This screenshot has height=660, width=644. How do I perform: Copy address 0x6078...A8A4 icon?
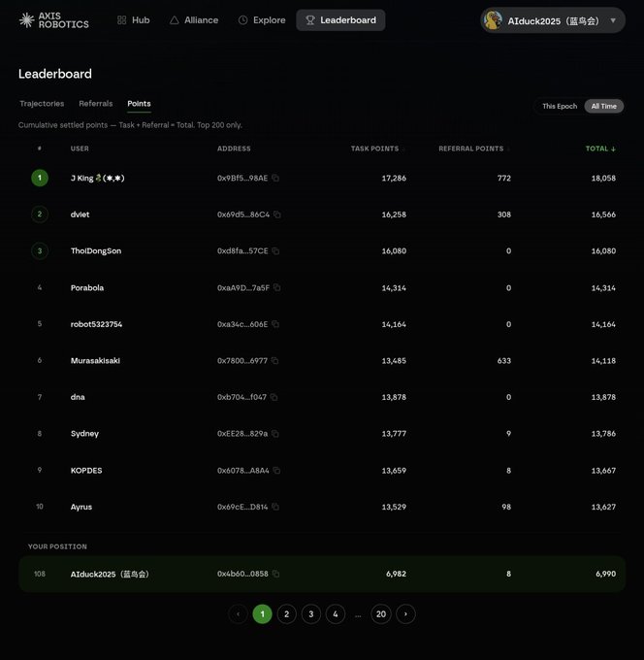[276, 470]
